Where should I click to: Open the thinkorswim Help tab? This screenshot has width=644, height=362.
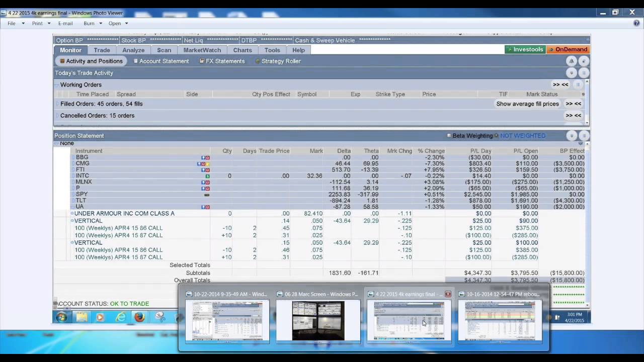[299, 50]
